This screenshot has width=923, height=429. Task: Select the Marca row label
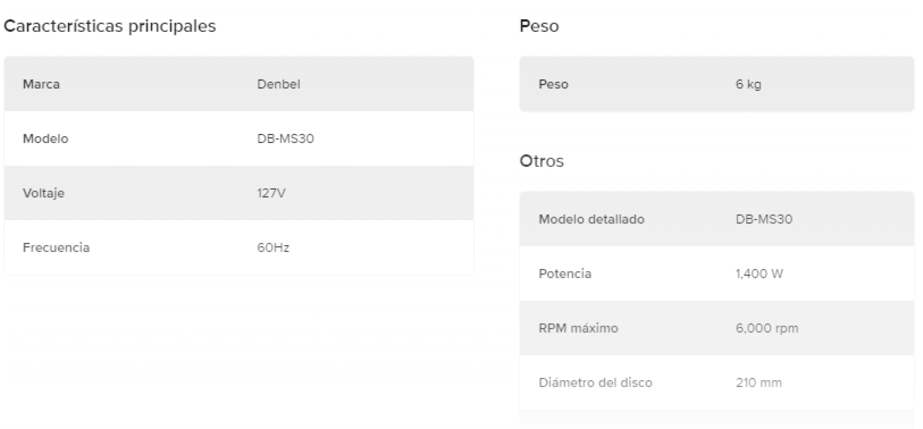41,84
